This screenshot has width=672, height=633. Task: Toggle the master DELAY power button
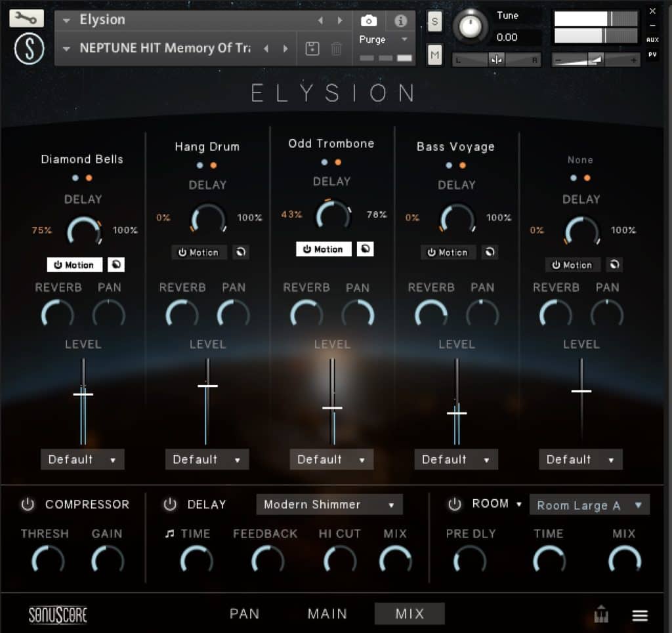pyautogui.click(x=170, y=504)
